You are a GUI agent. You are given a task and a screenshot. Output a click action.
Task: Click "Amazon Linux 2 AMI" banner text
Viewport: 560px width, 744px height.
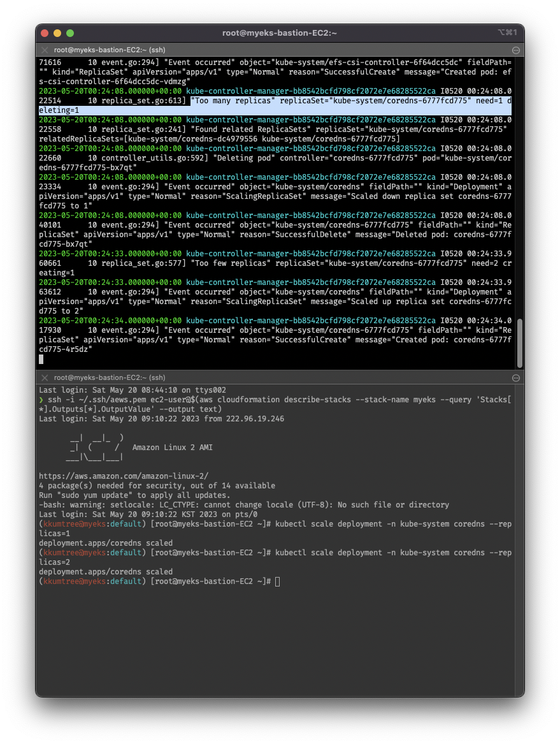pyautogui.click(x=173, y=448)
